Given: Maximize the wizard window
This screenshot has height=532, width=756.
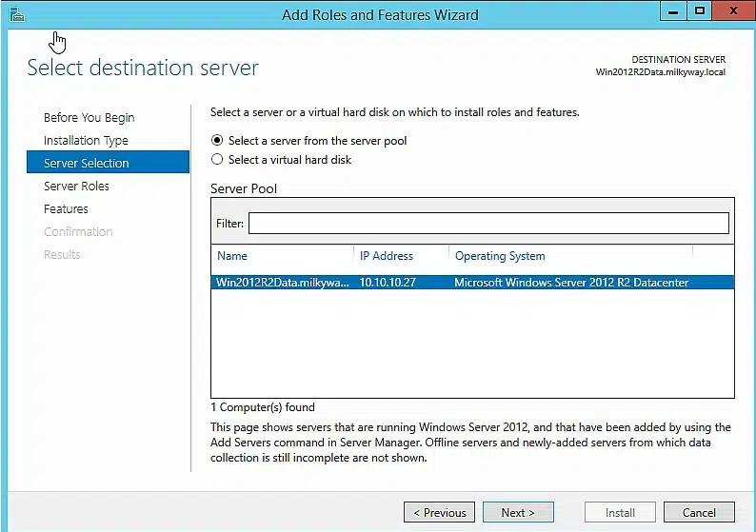Looking at the screenshot, I should [699, 11].
